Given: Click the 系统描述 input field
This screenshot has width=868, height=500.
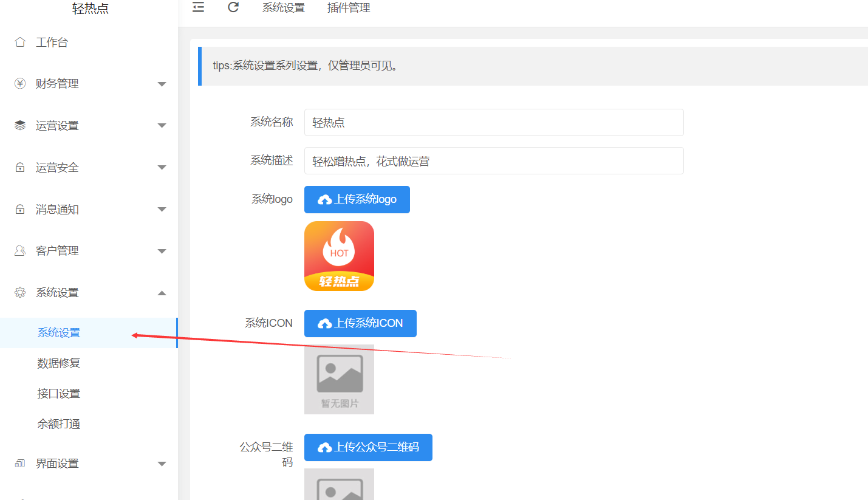Looking at the screenshot, I should [494, 160].
